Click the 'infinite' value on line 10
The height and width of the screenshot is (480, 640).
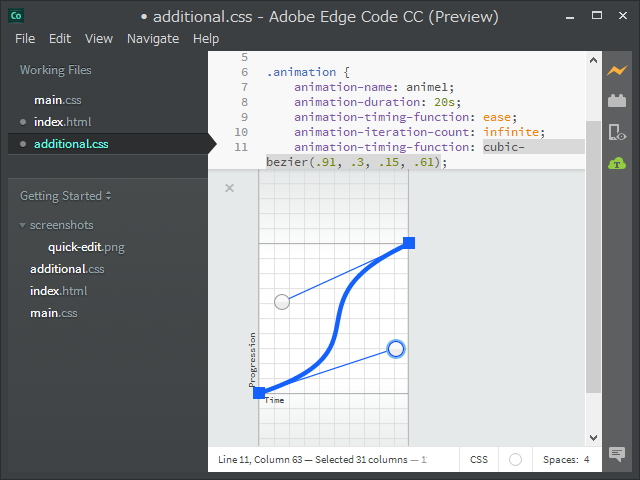point(511,132)
